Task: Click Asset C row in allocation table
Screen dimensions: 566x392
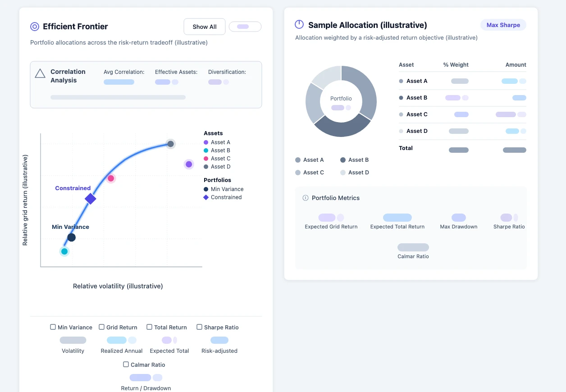Action: tap(462, 114)
